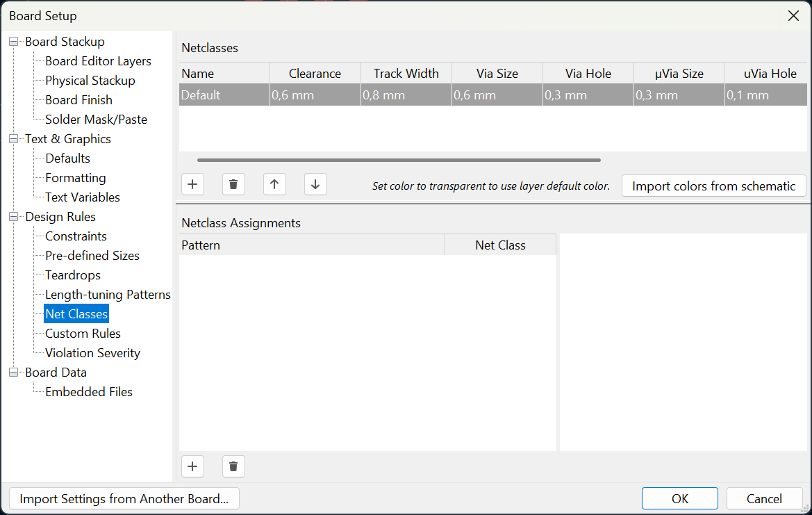Confirm the dialog with OK
Screen dimensions: 812x515
[x=679, y=498]
